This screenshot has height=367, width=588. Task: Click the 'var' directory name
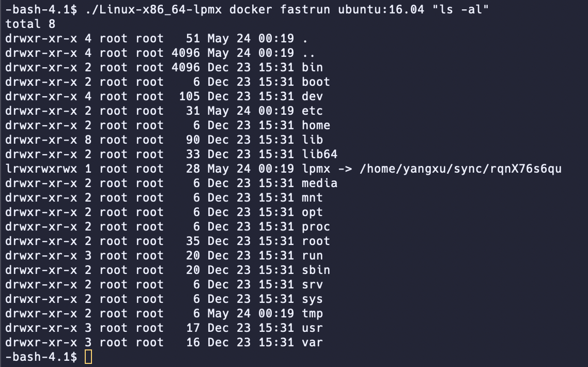pos(312,342)
